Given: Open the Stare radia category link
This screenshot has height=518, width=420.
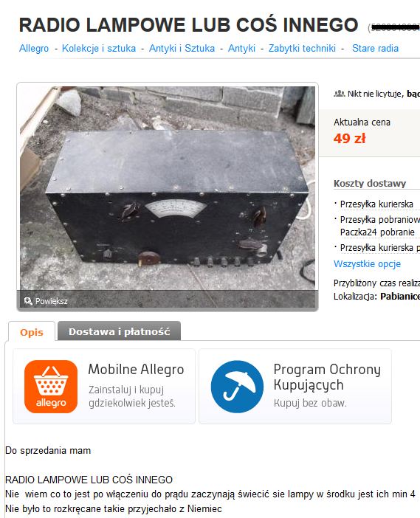Looking at the screenshot, I should point(375,48).
